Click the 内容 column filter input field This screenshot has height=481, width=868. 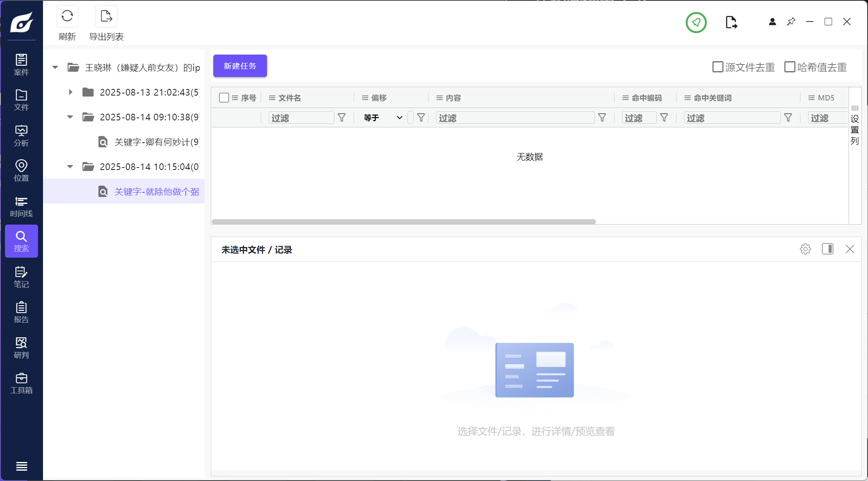(x=515, y=118)
